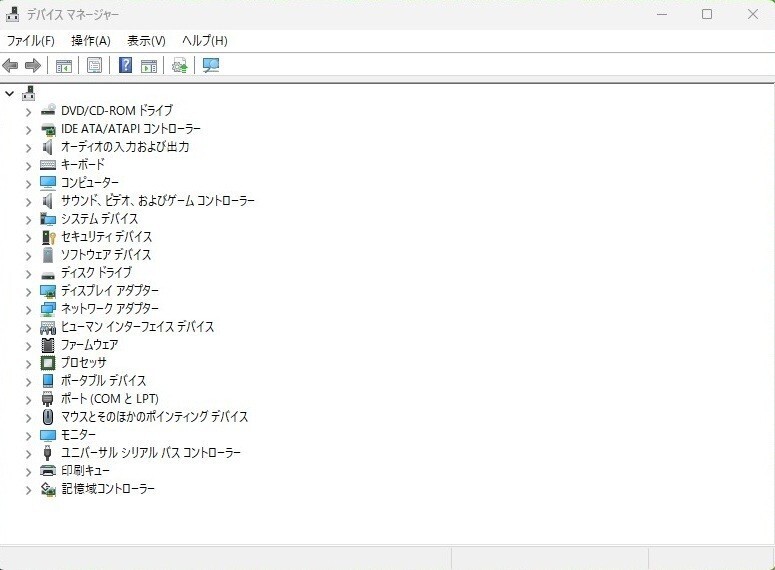The height and width of the screenshot is (570, 775).
Task: Click the ネットワーク アダプター icon
Action: click(48, 308)
